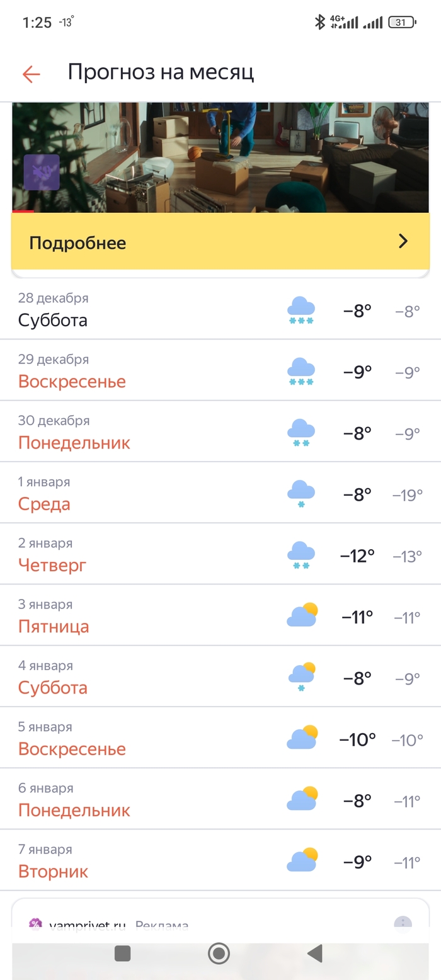
Task: Open the Подробнее chevron arrow
Action: (403, 241)
